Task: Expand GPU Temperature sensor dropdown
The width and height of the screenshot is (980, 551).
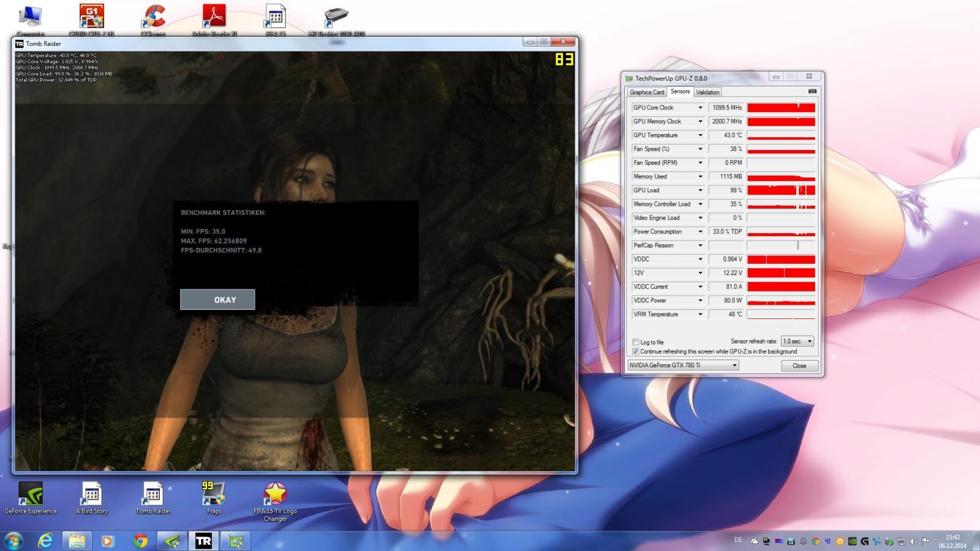Action: coord(700,135)
